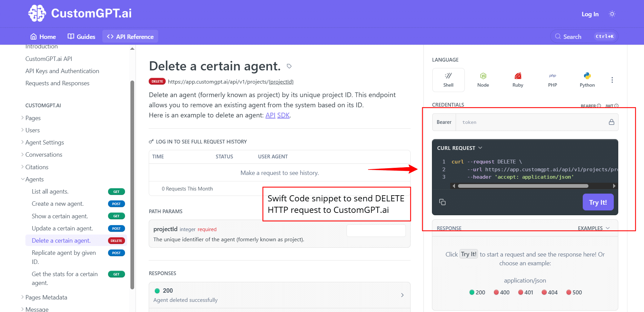This screenshot has height=312, width=644.
Task: Expand the Conversations section
Action: pos(44,154)
